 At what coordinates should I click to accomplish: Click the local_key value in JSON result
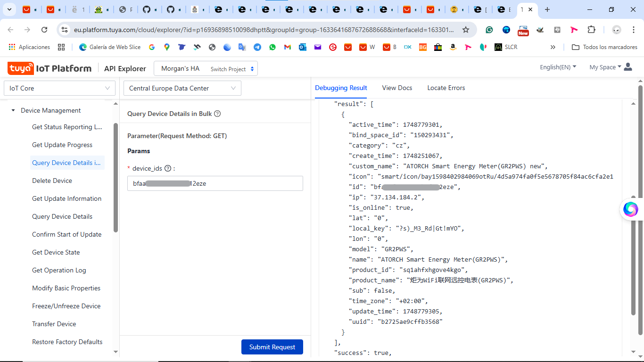tap(430, 228)
